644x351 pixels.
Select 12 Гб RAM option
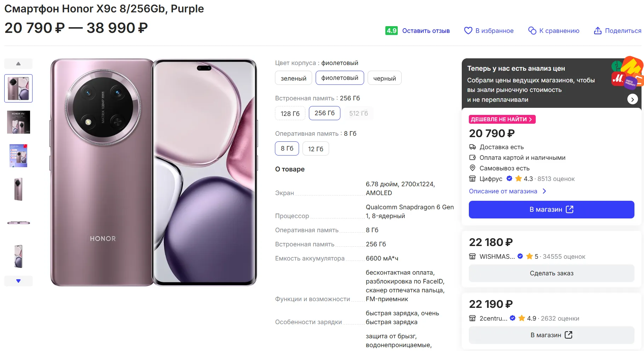coord(316,149)
